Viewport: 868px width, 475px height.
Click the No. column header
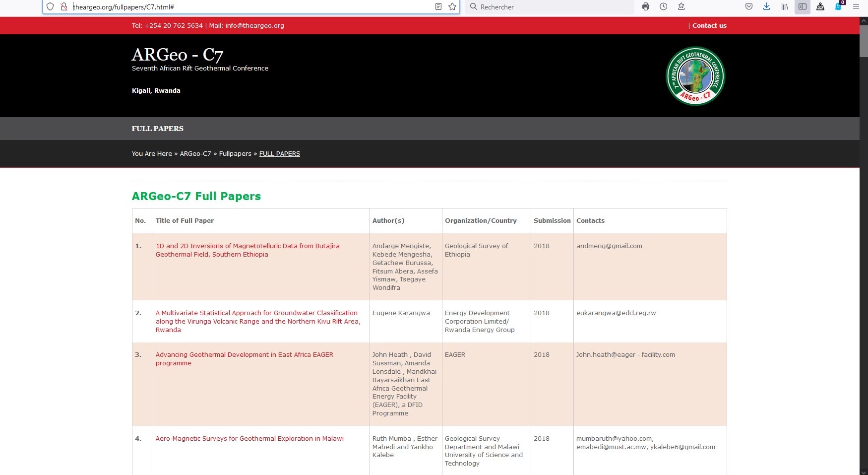tap(140, 221)
